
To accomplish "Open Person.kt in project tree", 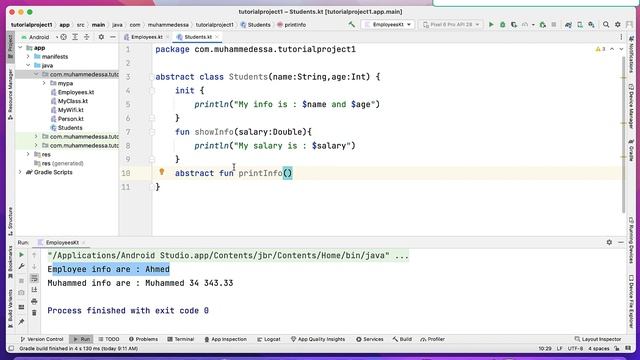I will click(71, 119).
